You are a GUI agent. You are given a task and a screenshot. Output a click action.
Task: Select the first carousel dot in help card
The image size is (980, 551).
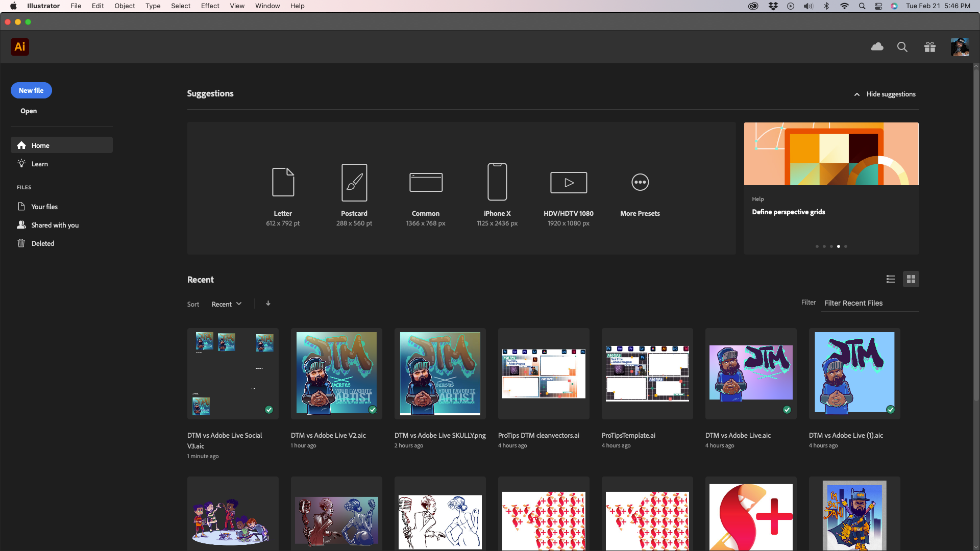click(817, 246)
